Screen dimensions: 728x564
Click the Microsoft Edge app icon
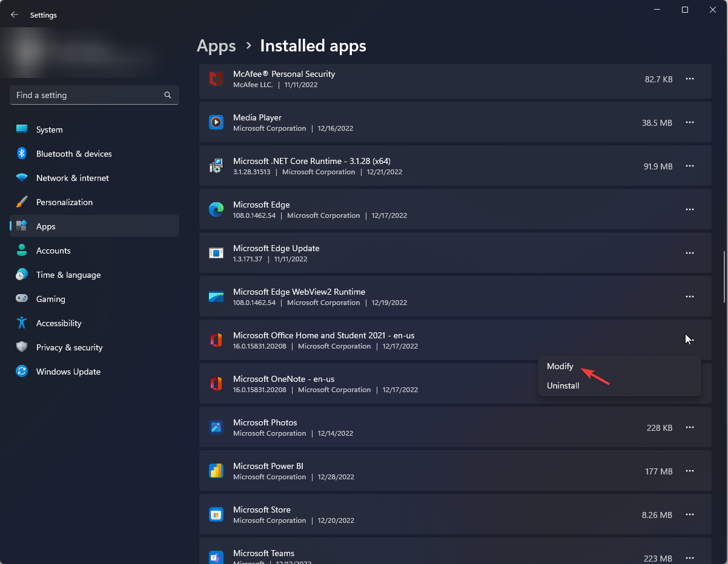point(216,209)
